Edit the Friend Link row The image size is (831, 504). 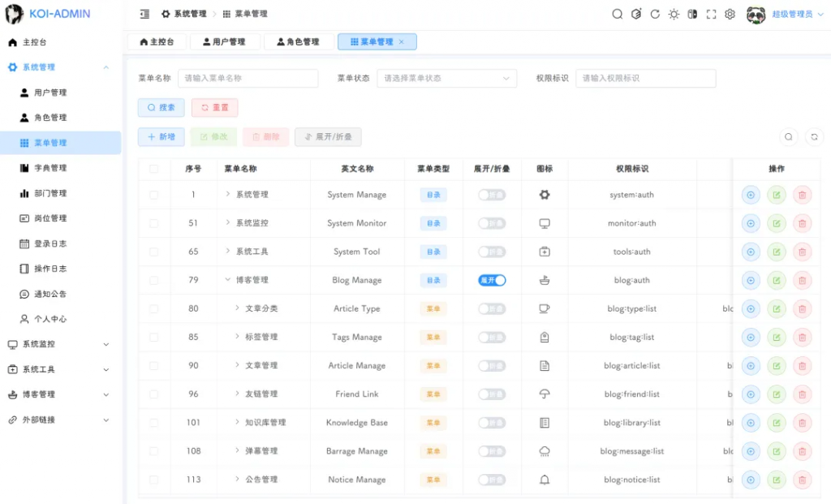(x=777, y=394)
